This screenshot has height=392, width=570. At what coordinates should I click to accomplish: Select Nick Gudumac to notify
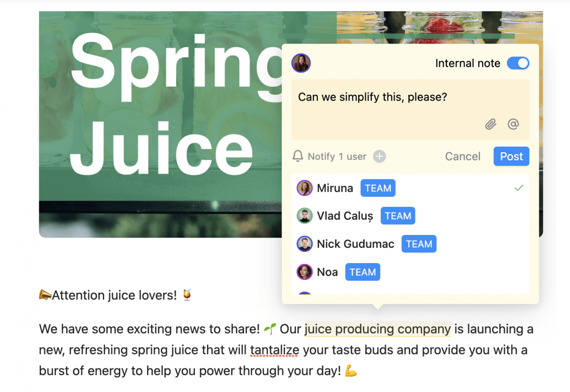[410, 244]
